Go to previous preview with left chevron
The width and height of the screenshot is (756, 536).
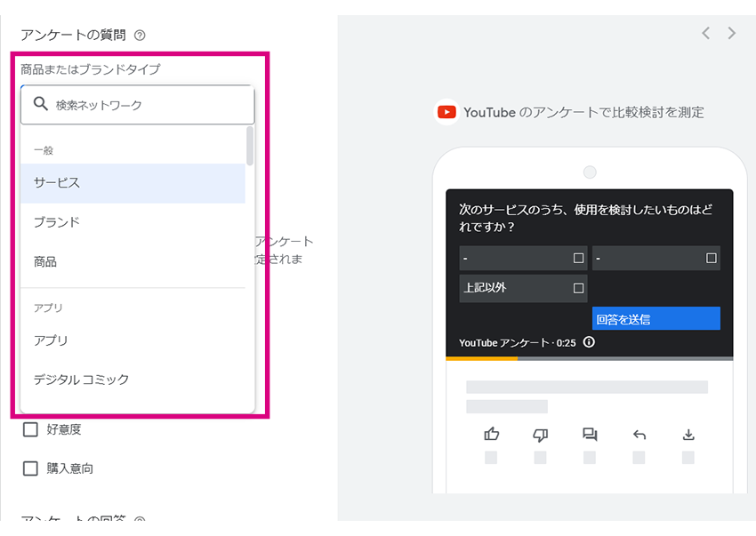[706, 33]
